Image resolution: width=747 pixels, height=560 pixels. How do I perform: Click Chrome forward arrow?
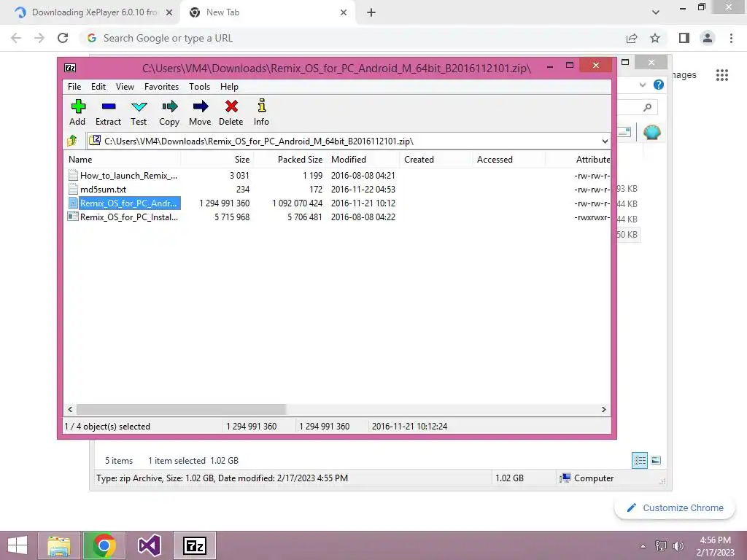(x=39, y=38)
